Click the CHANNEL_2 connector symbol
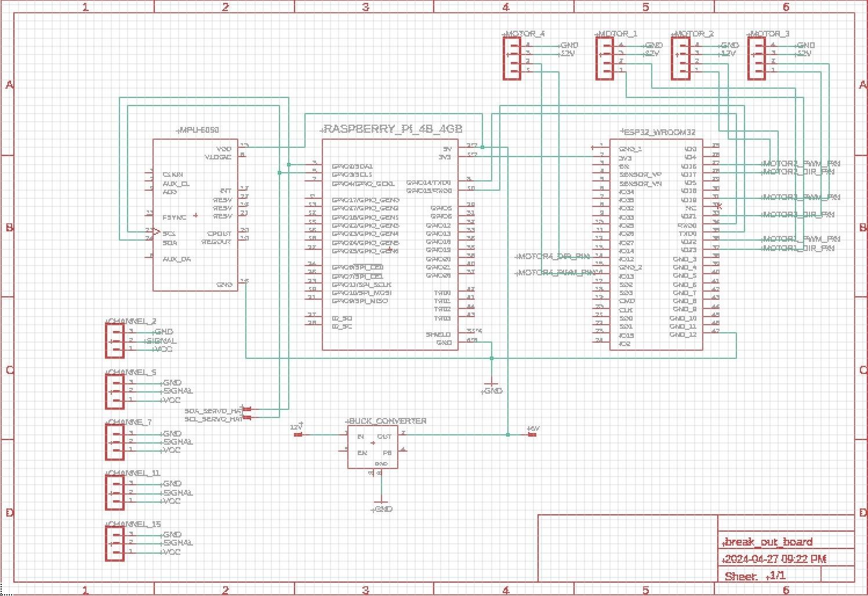This screenshot has width=868, height=596. coord(115,340)
